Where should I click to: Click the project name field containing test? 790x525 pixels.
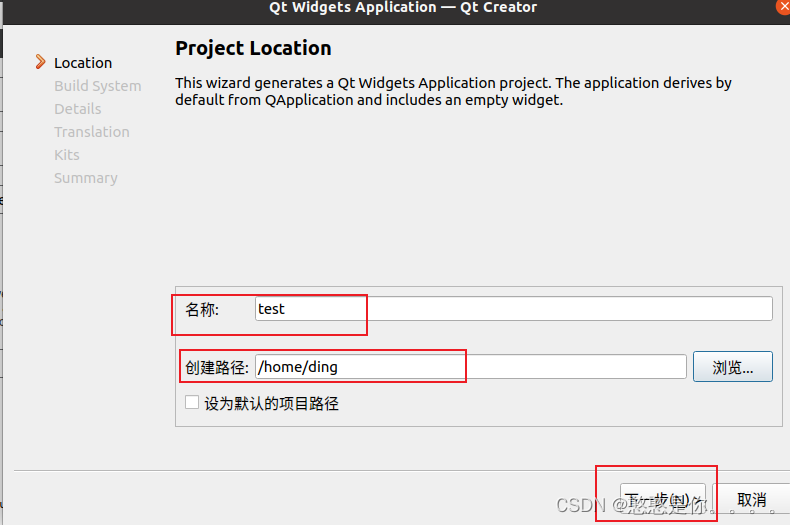coord(513,308)
